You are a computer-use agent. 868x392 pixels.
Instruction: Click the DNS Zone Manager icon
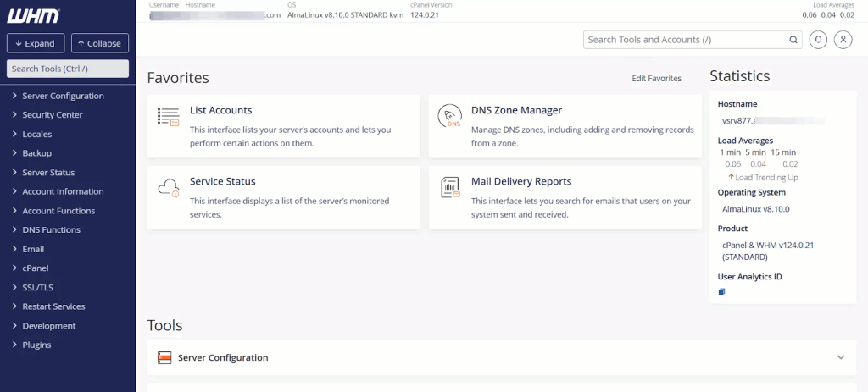[449, 117]
